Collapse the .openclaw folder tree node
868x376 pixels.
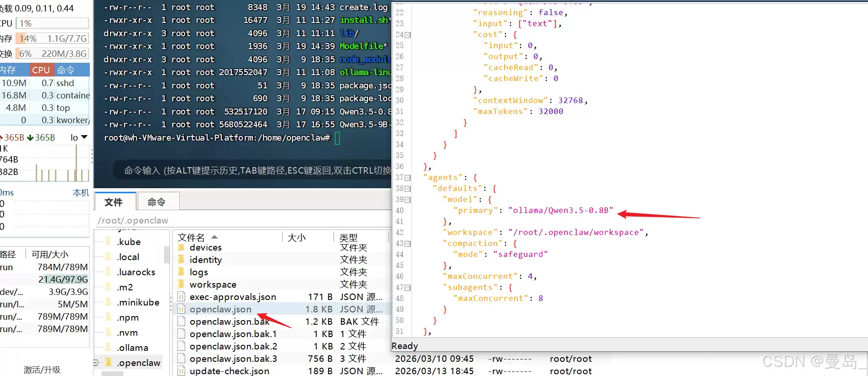tap(96, 363)
